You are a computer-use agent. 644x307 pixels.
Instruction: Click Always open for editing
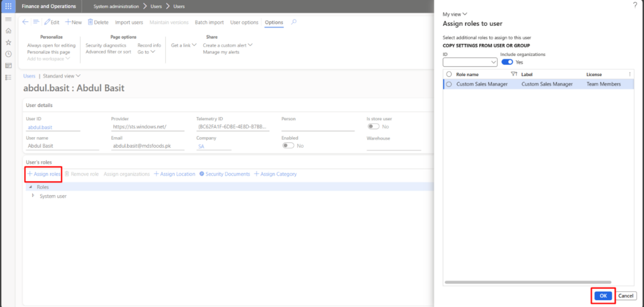click(x=52, y=45)
